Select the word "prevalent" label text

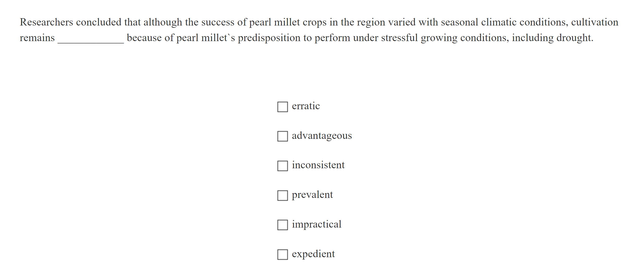pos(312,195)
